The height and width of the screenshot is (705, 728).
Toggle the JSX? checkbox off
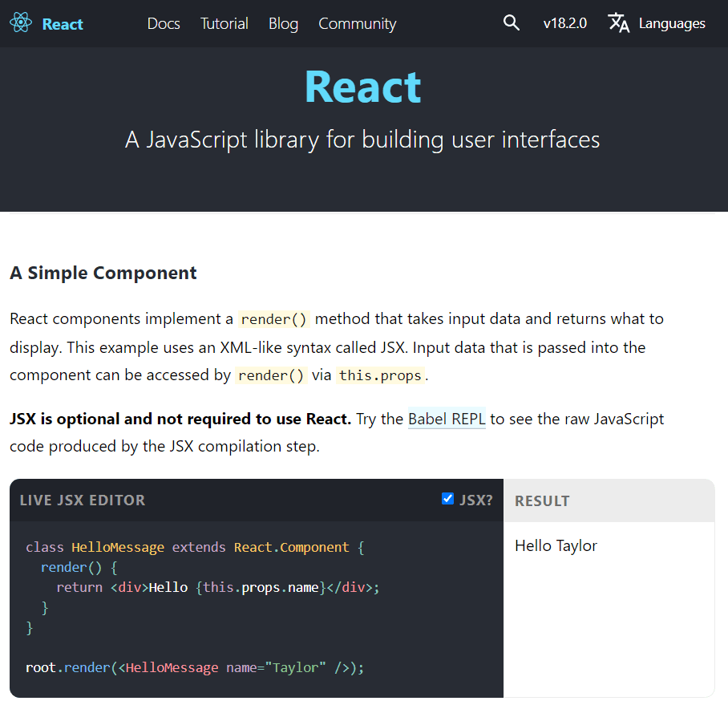click(447, 499)
